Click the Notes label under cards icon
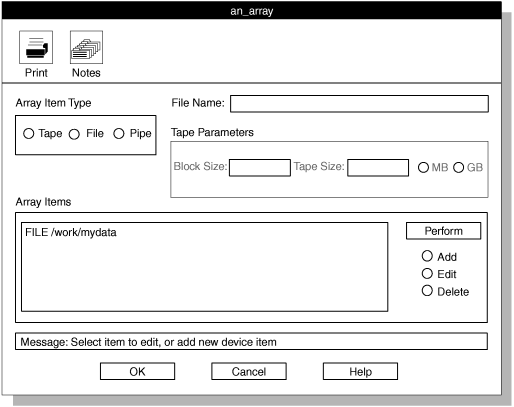Screen dimensions: 514x407 click(86, 73)
